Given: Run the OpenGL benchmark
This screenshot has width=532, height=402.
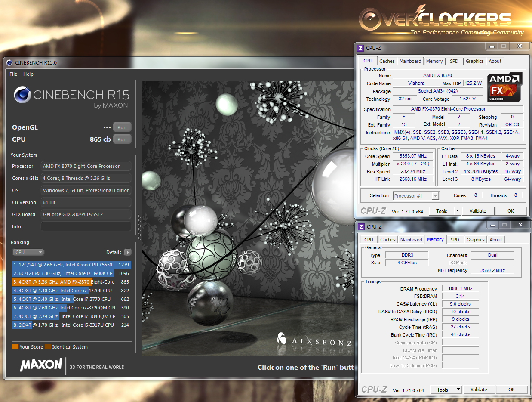Looking at the screenshot, I should [122, 127].
